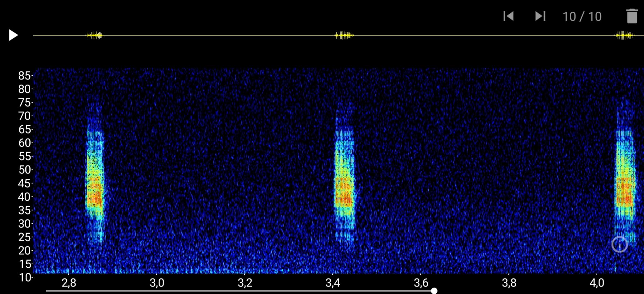Click the 40 frequency axis label
The width and height of the screenshot is (644, 294).
[x=24, y=197]
